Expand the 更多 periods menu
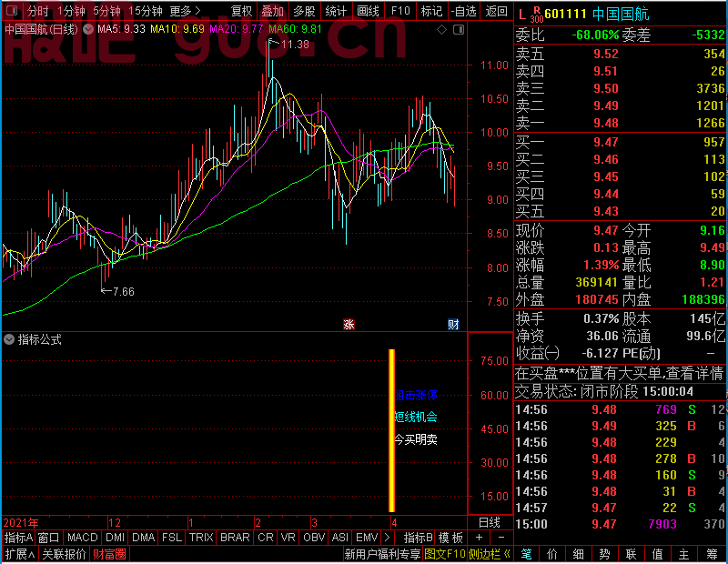This screenshot has width=728, height=564. pyautogui.click(x=185, y=11)
